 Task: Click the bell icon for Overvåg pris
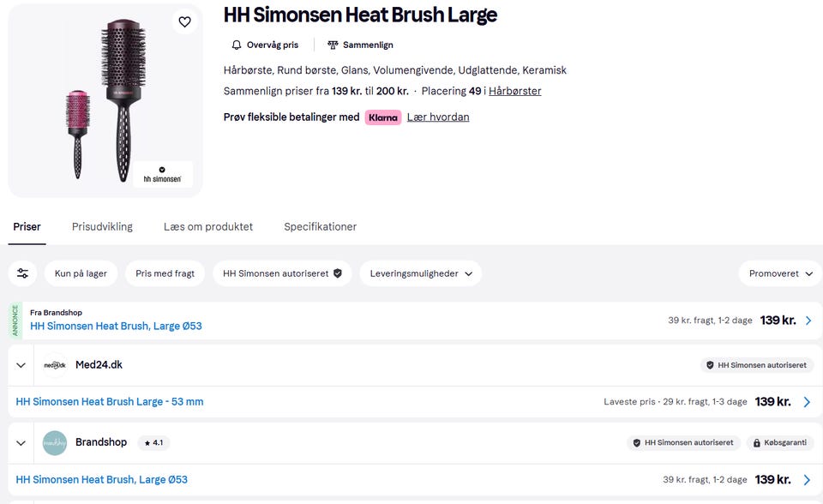point(237,45)
